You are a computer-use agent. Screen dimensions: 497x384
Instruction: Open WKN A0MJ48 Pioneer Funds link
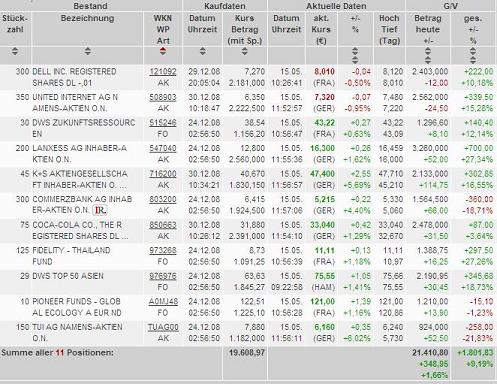(x=163, y=302)
